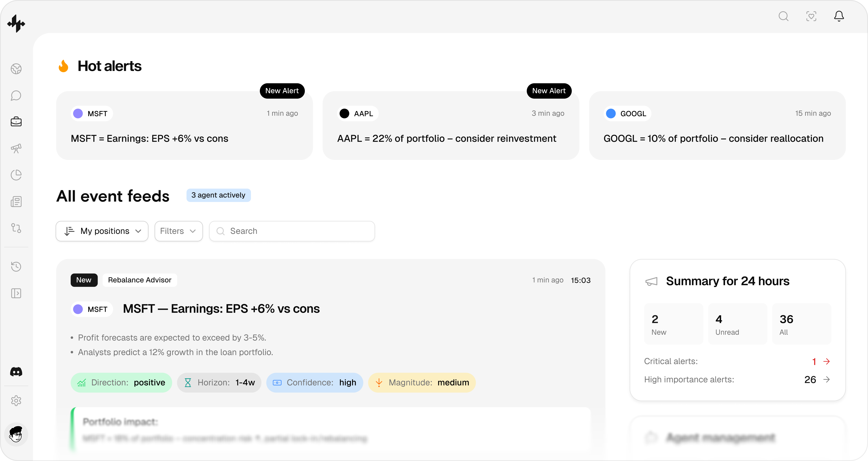Open the settings gear icon
Image resolution: width=868 pixels, height=461 pixels.
(x=16, y=401)
